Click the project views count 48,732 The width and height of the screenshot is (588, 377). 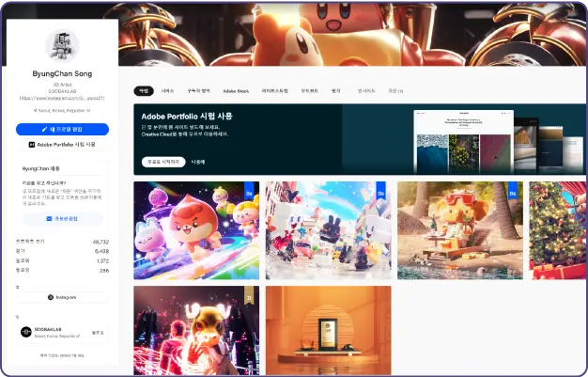pos(101,242)
